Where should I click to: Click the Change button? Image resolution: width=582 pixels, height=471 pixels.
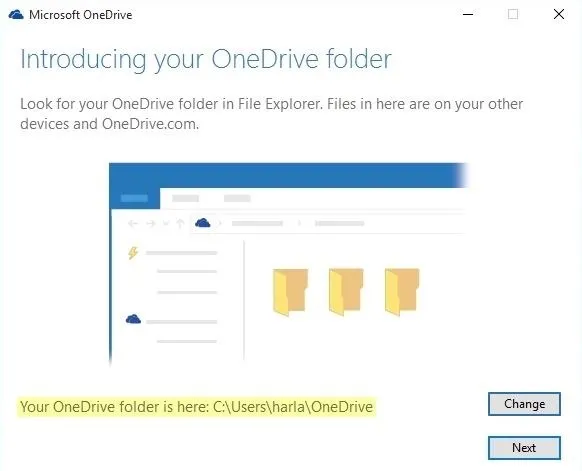click(x=524, y=404)
